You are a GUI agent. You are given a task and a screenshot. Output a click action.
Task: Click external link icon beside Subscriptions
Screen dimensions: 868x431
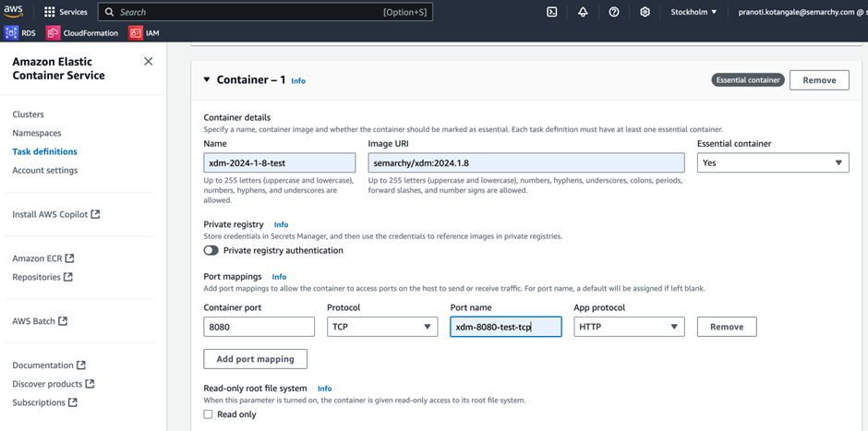(73, 402)
